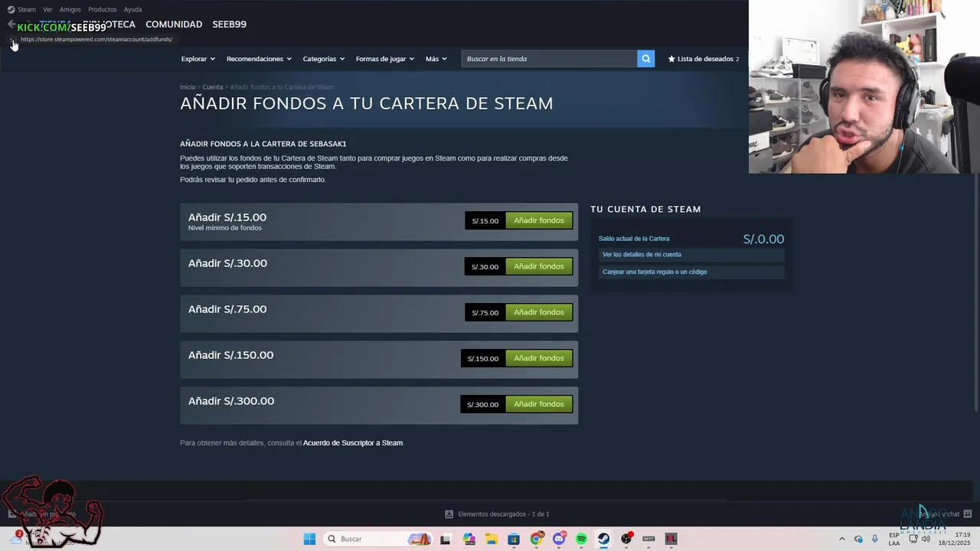Image resolution: width=980 pixels, height=551 pixels.
Task: Click the S/.0.00 wallet balance
Action: coord(763,240)
